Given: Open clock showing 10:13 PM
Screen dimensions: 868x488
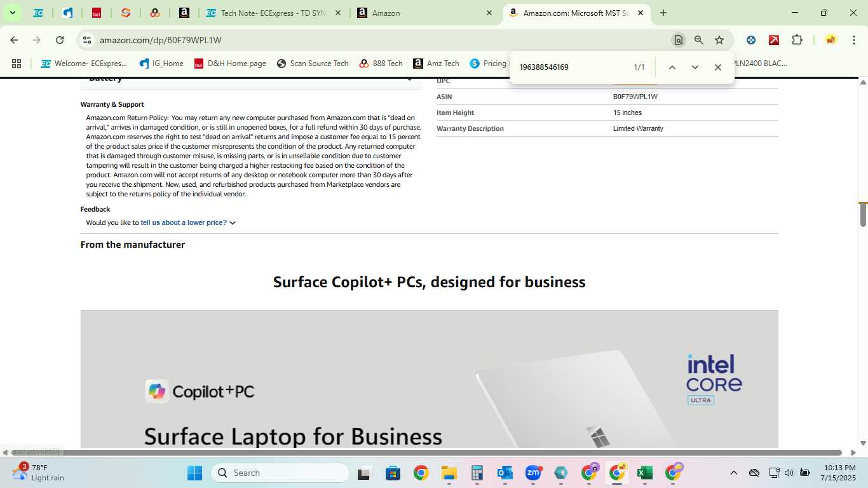Looking at the screenshot, I should click(838, 473).
